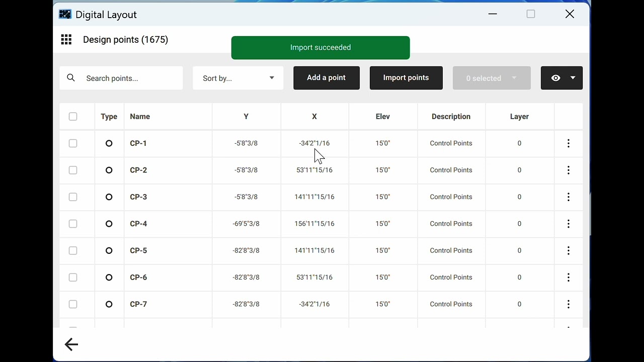Viewport: 644px width, 362px height.
Task: Open the three-dot menu for CP-2
Action: (569, 170)
